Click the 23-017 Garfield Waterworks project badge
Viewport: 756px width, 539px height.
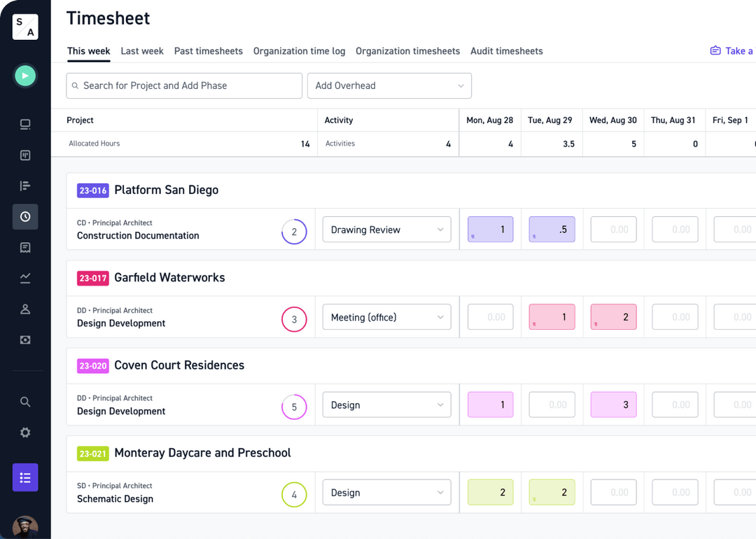93,277
